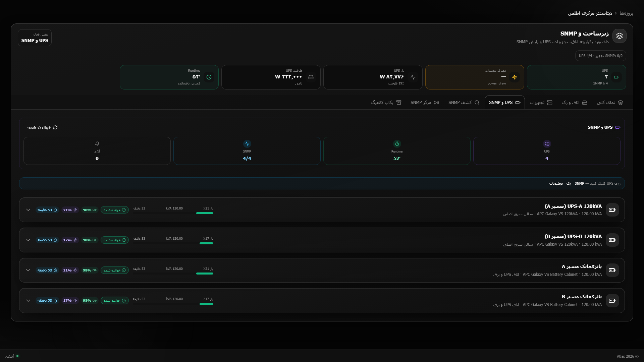644x362 pixels.
Task: Click 98% battery badge in باتری‌بانک مسیر A row
Action: coord(90,270)
